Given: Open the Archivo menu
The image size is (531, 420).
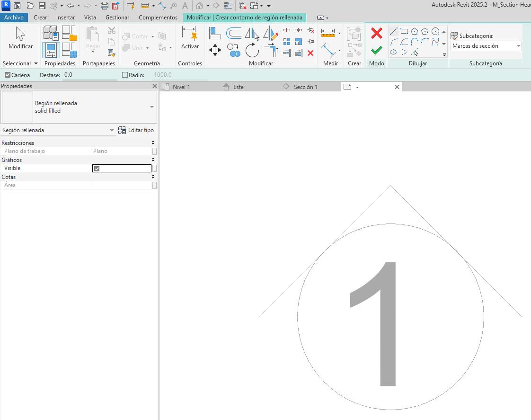Looking at the screenshot, I should click(14, 17).
